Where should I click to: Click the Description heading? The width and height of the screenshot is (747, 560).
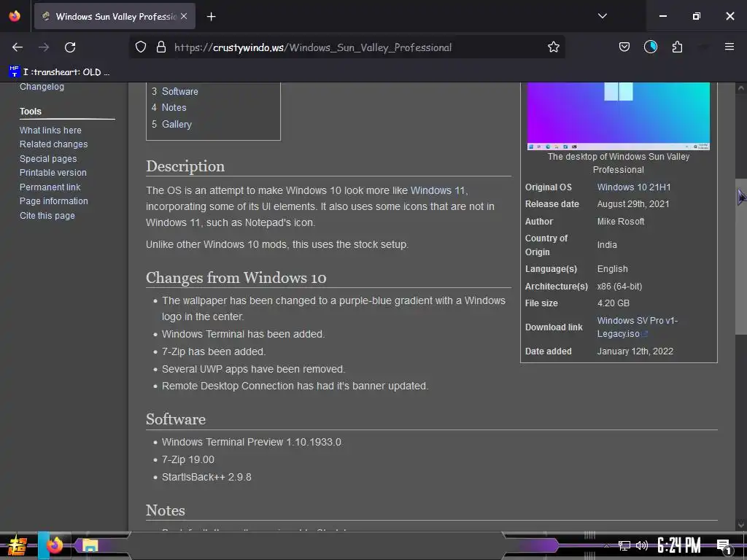point(185,166)
